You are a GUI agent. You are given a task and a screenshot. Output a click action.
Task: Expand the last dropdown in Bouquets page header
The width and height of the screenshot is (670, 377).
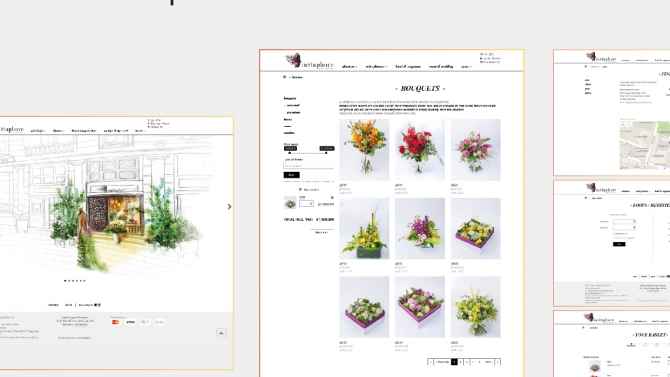pyautogui.click(x=466, y=67)
